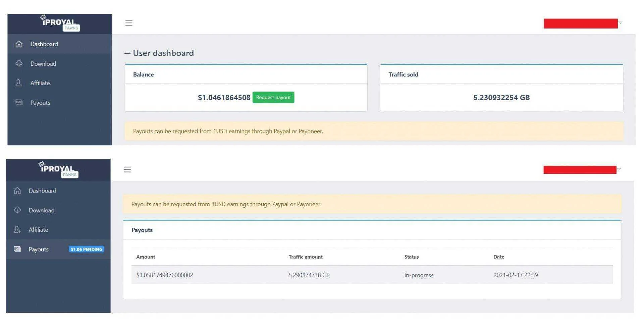Click the date 2021-02-17 22:39
Image resolution: width=644 pixels, height=325 pixels.
coord(516,275)
